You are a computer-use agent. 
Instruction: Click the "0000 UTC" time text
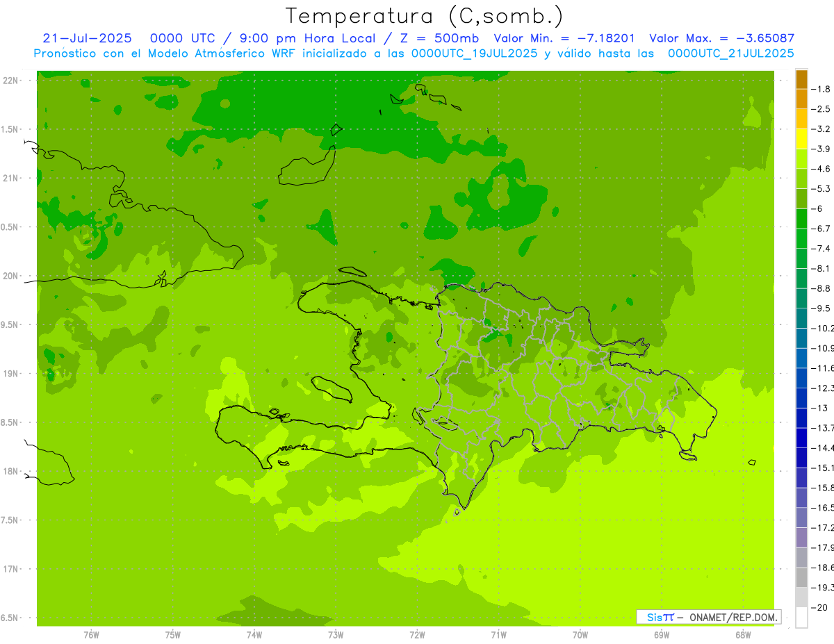point(184,38)
